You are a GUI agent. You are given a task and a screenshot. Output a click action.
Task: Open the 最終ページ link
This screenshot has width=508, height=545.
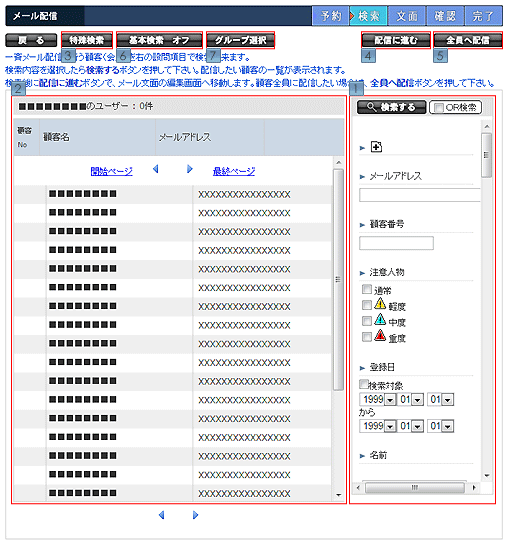234,171
